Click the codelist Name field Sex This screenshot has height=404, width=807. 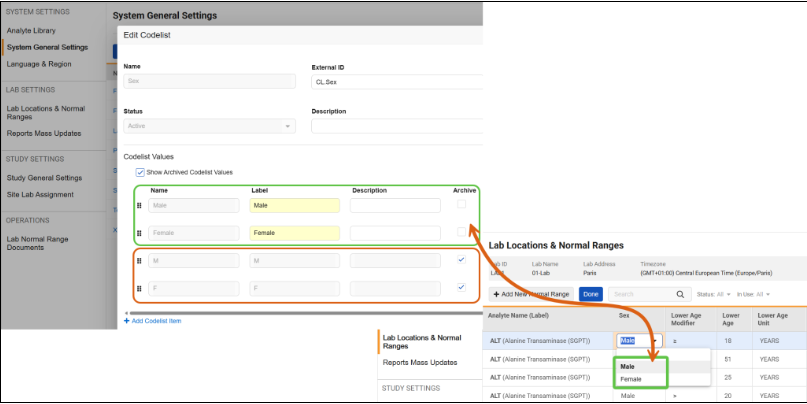(x=209, y=81)
